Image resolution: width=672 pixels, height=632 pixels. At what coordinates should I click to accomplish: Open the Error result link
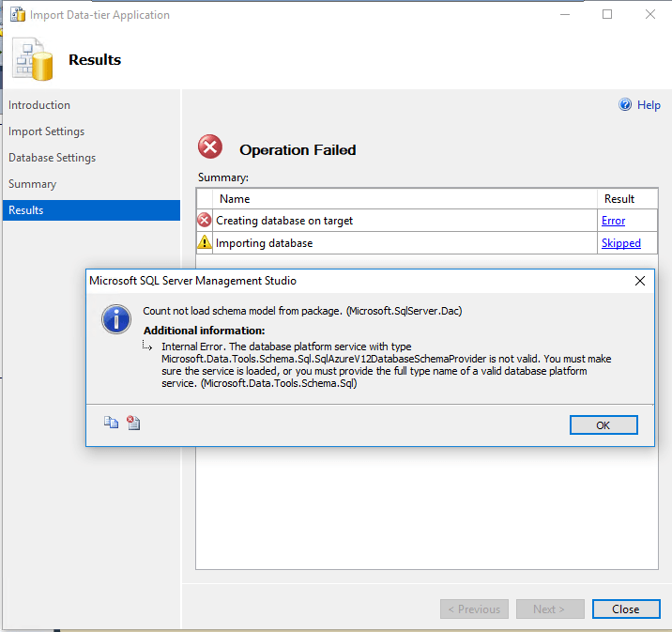tap(613, 221)
